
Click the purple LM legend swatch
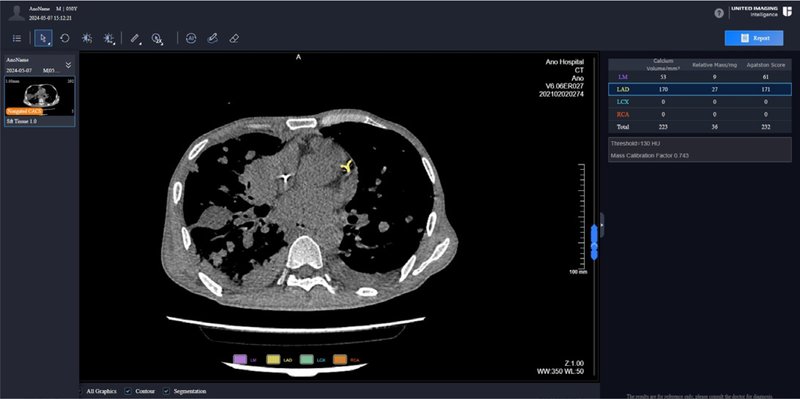pyautogui.click(x=240, y=359)
